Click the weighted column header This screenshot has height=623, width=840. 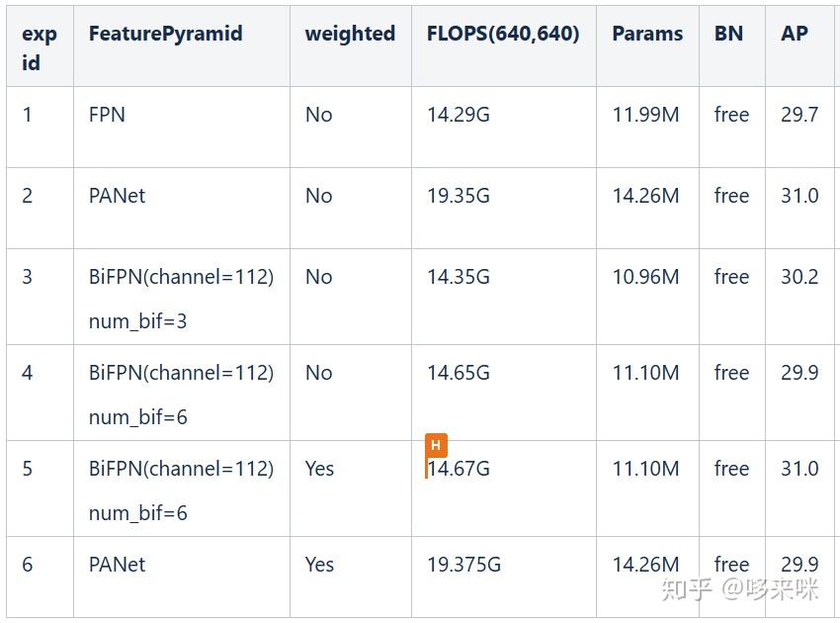click(350, 33)
